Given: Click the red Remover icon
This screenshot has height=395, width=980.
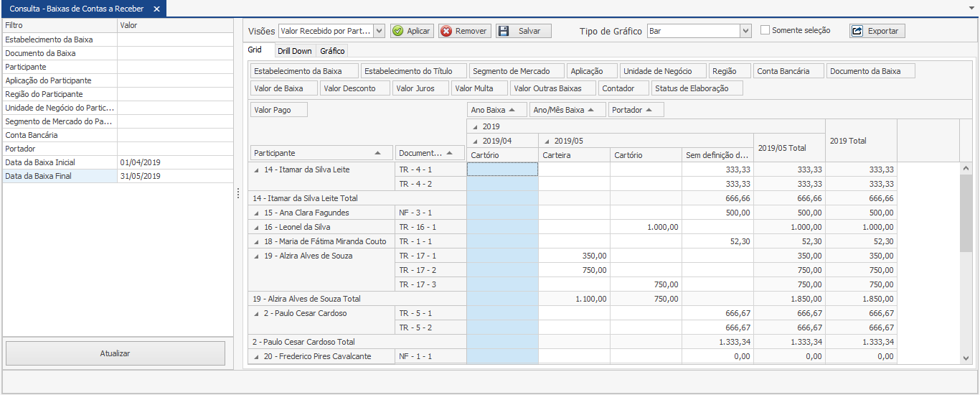Looking at the screenshot, I should tap(446, 31).
